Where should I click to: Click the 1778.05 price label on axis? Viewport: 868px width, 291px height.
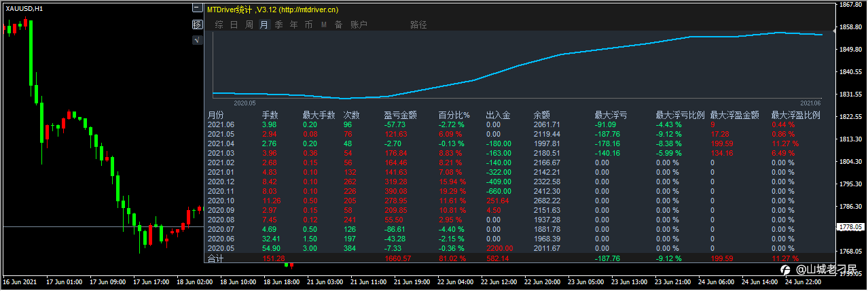tap(851, 227)
